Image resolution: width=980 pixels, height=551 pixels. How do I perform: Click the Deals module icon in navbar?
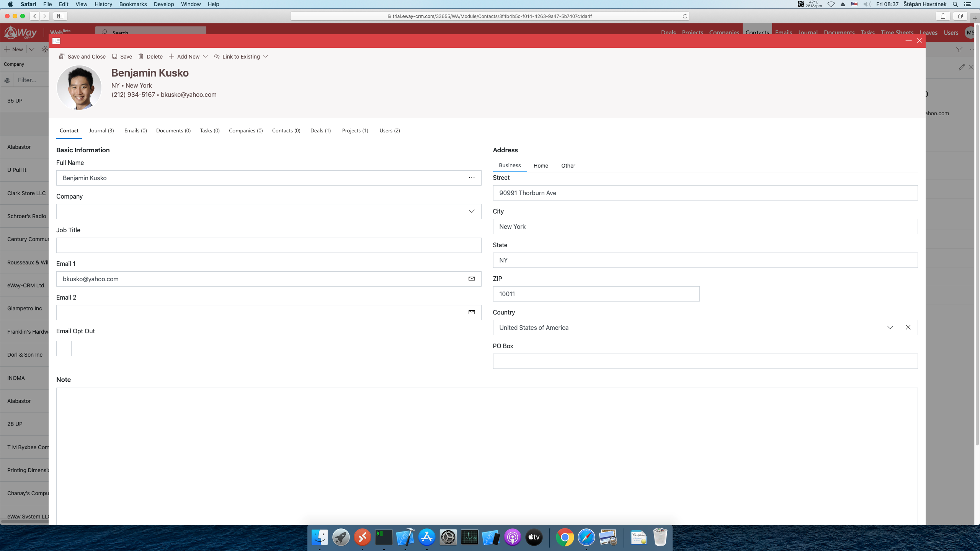point(669,32)
